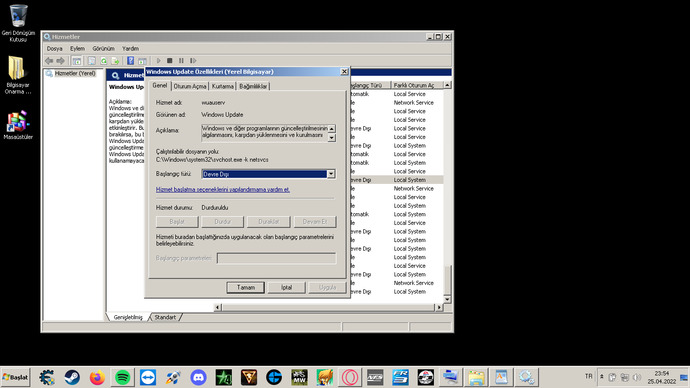Click the Pause Service toolbar icon
The image size is (690, 388).
pyautogui.click(x=181, y=61)
